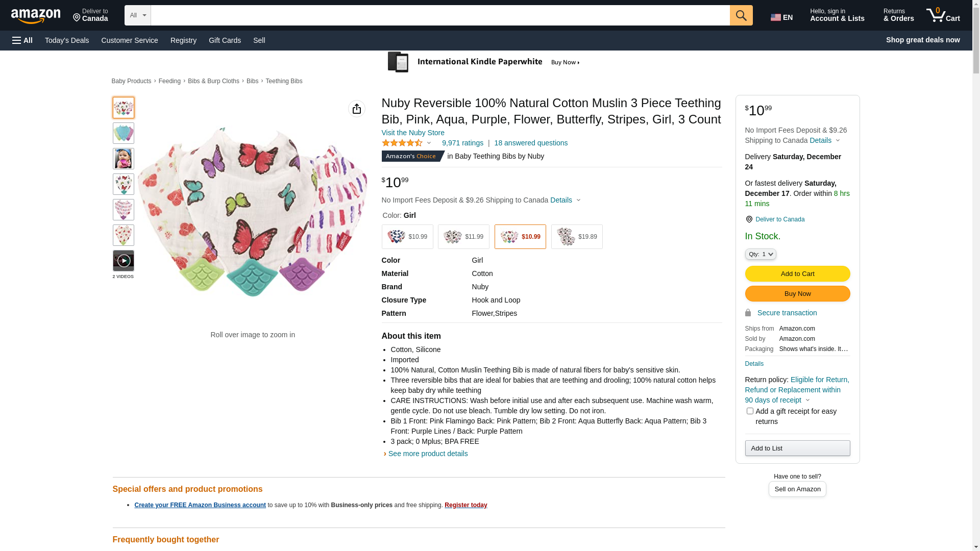Expand the star ratings popover arrow
Image resolution: width=980 pixels, height=551 pixels.
[x=429, y=143]
